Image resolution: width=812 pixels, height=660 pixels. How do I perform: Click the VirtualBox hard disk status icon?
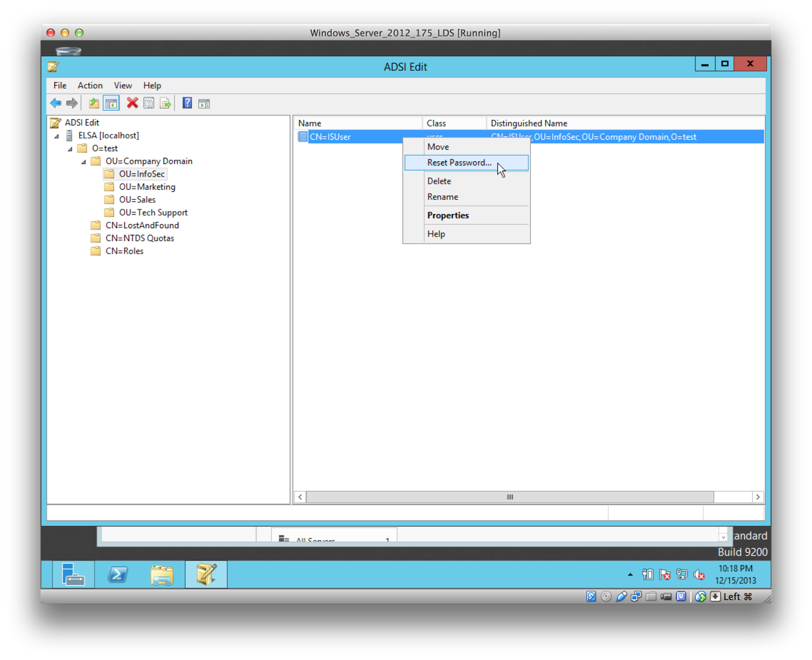pos(591,597)
